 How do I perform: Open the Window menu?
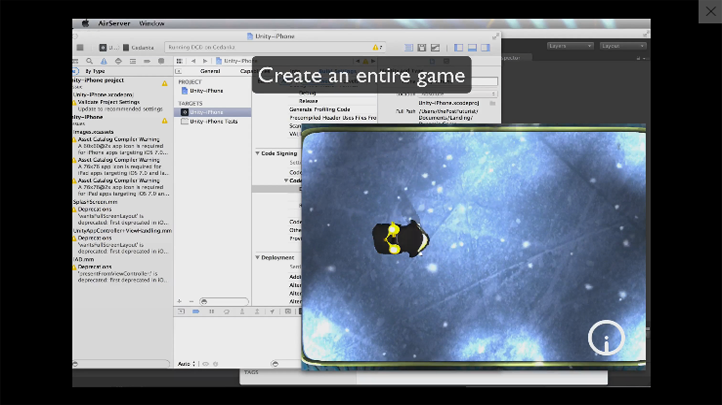(152, 23)
